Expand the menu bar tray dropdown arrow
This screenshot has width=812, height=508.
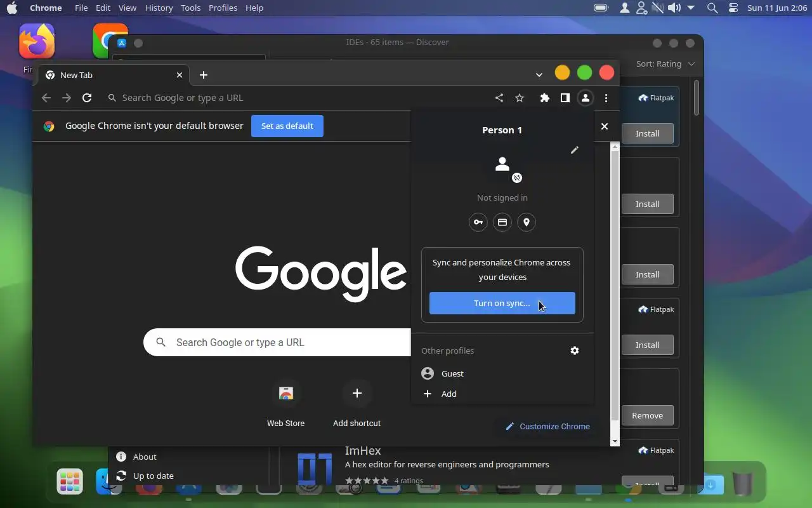(691, 8)
